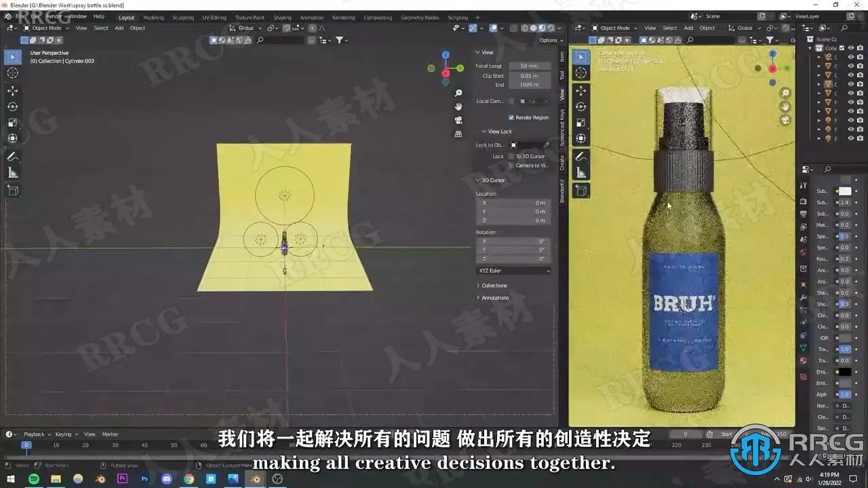868x488 pixels.
Task: Click the Focal Length 50 mm field
Action: pyautogui.click(x=530, y=66)
